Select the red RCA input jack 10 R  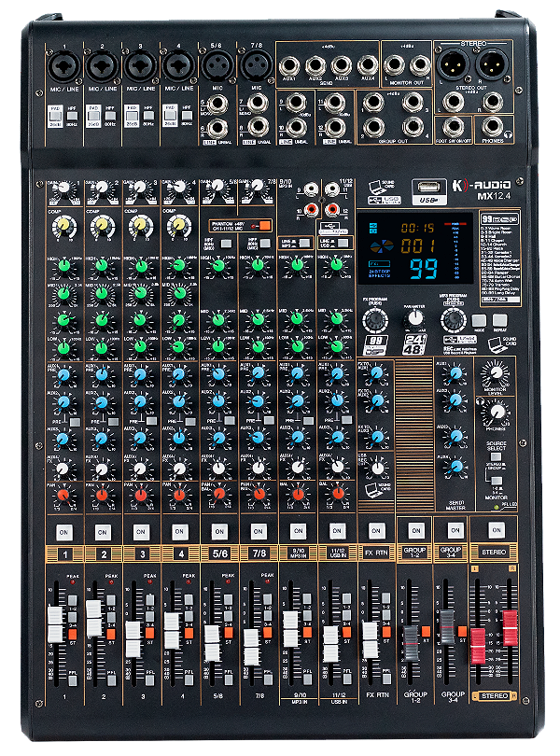point(311,210)
